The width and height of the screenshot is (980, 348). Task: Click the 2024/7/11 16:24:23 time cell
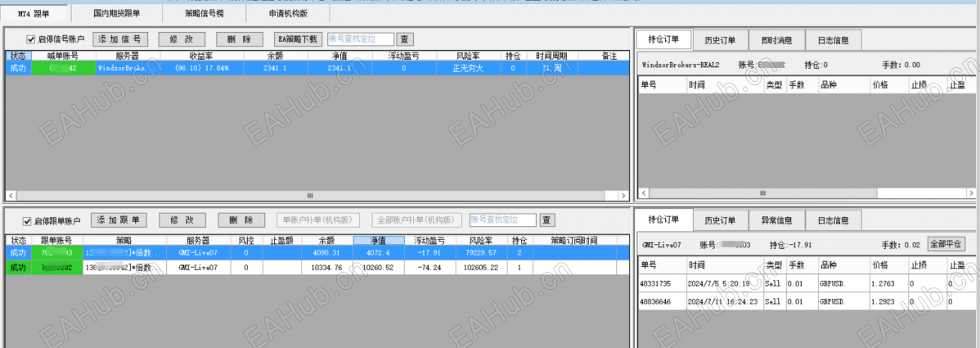pos(725,301)
